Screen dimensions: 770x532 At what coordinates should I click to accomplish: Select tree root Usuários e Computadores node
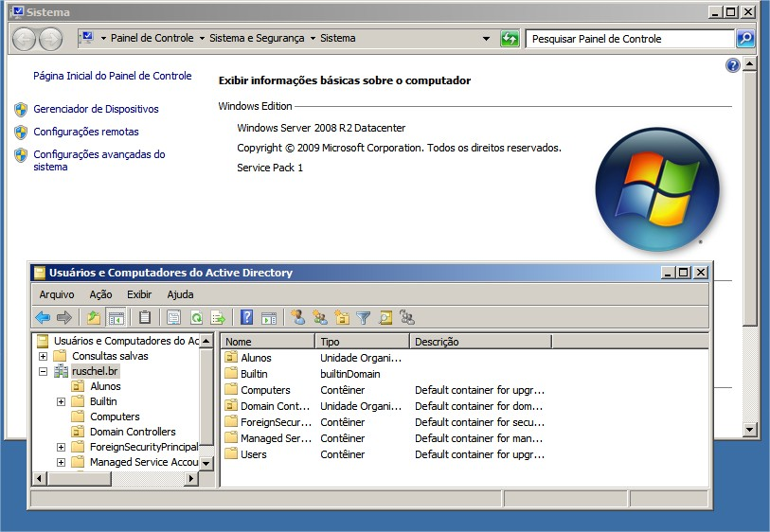click(126, 341)
